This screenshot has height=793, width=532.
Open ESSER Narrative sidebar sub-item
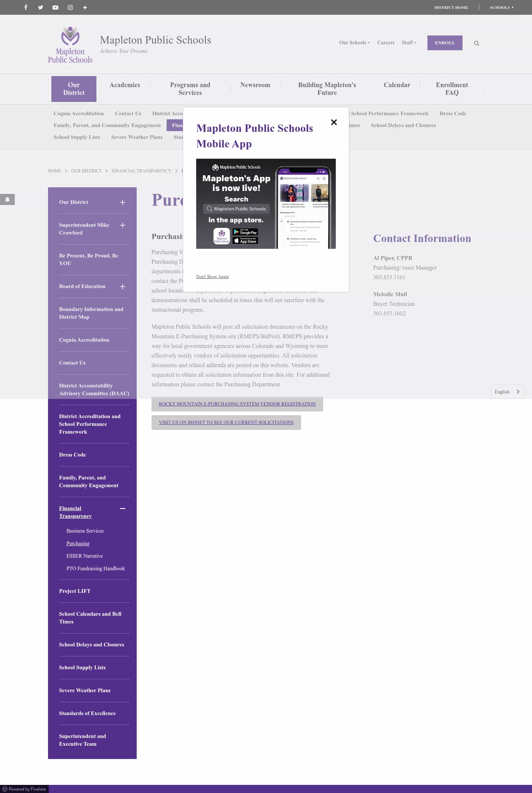tap(85, 556)
